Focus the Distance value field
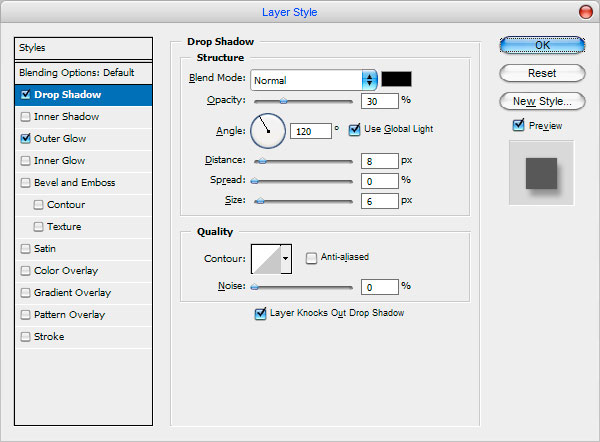 pyautogui.click(x=380, y=161)
